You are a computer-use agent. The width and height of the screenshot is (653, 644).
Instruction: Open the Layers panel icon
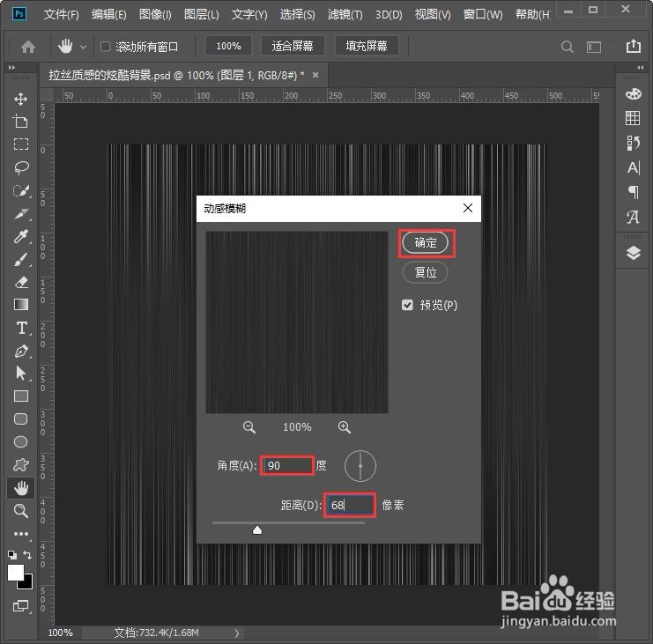(634, 253)
